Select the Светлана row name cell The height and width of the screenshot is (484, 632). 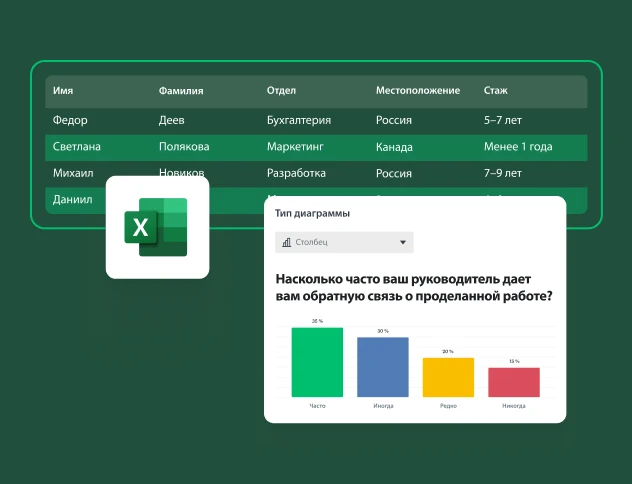click(77, 147)
